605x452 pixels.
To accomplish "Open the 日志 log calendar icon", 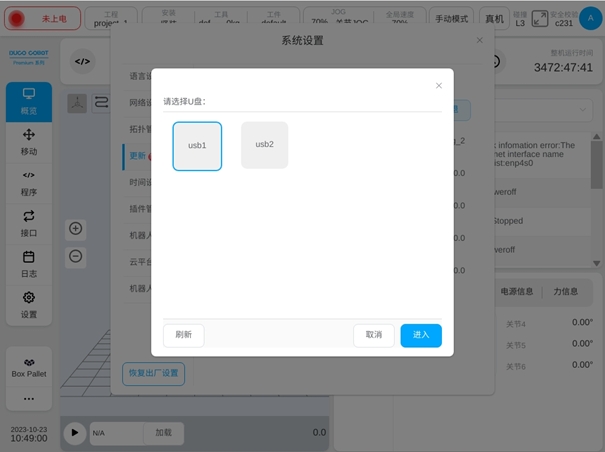I will pyautogui.click(x=29, y=264).
